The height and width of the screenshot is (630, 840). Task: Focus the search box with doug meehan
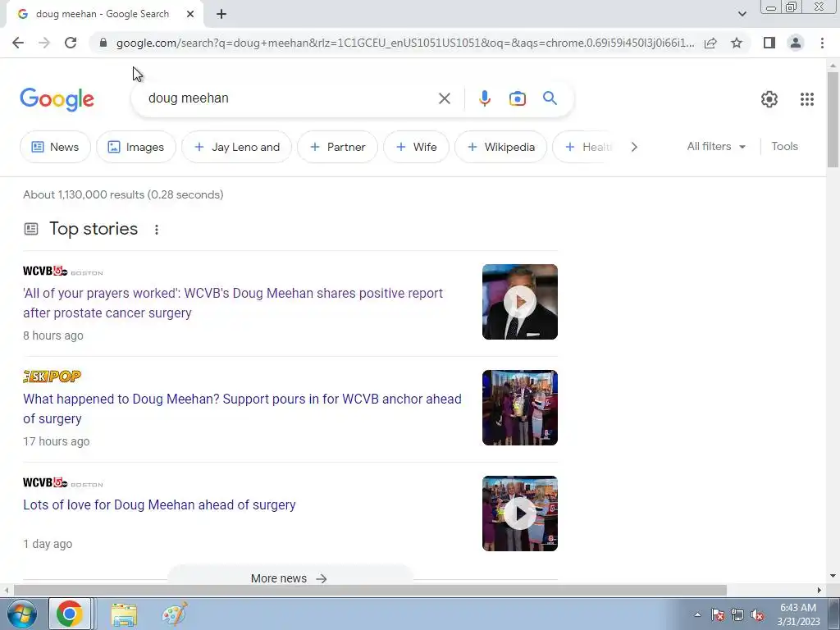(x=290, y=98)
